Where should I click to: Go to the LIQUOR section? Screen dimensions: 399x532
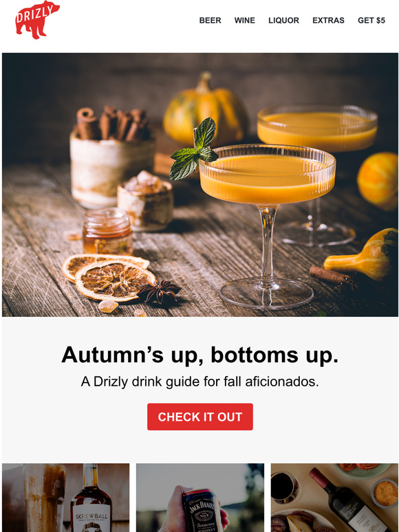[x=283, y=21]
